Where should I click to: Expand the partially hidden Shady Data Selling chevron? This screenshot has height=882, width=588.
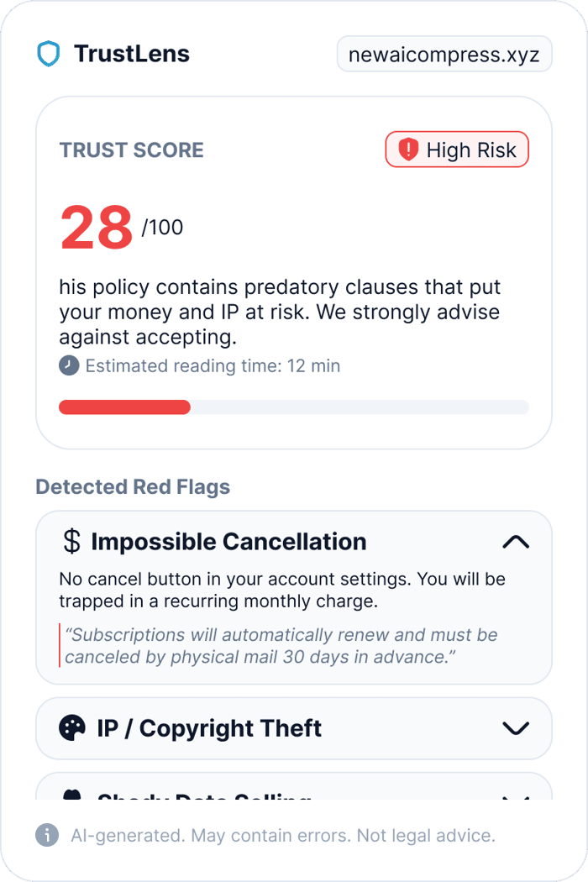516,798
